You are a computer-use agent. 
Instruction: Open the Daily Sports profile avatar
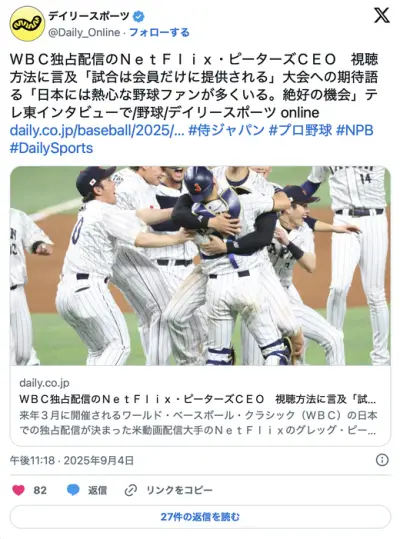(27, 24)
